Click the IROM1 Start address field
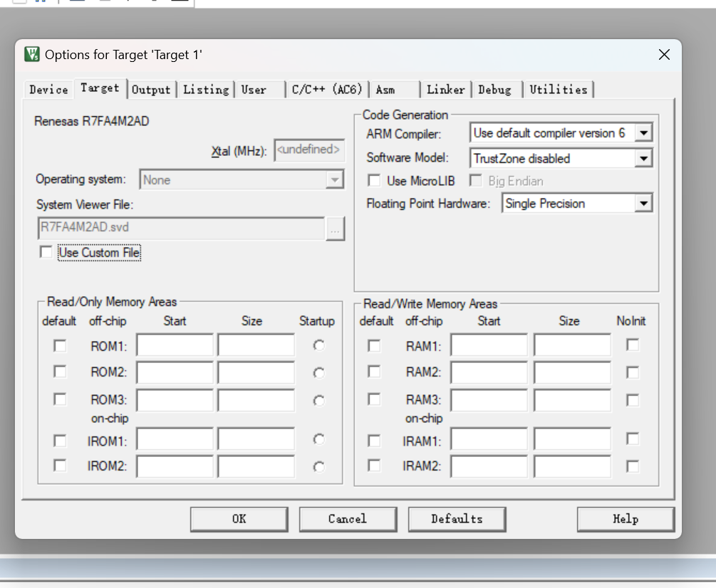 [x=175, y=440]
